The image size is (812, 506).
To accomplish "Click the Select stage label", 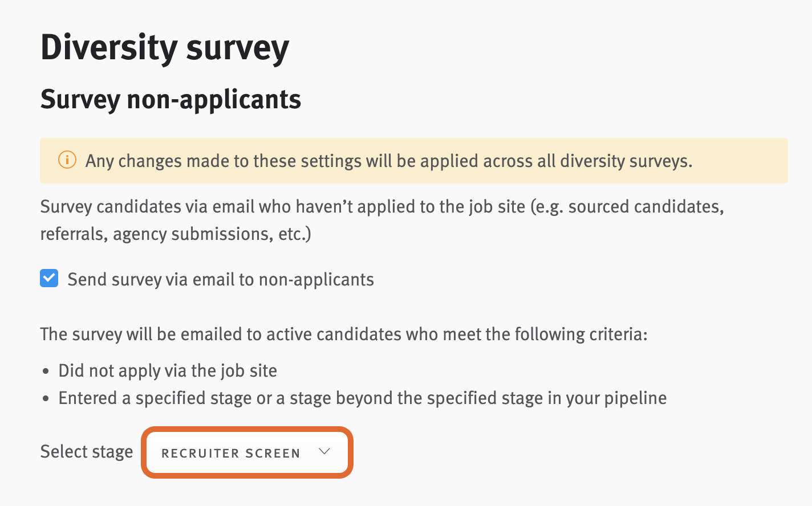I will [86, 451].
